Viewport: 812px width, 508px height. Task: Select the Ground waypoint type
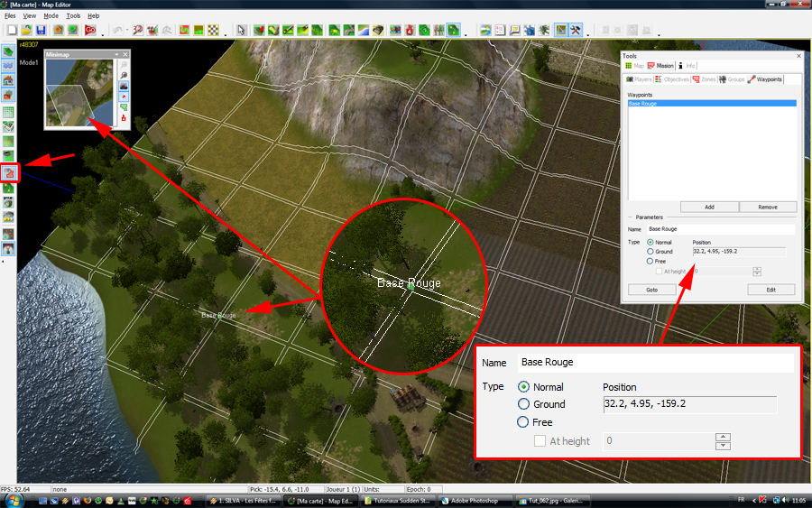650,252
